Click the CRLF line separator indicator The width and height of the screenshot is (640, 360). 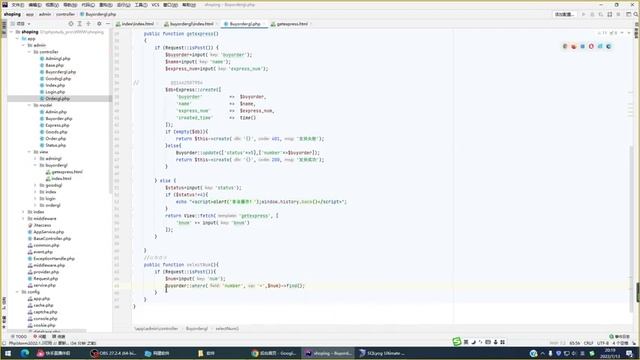[x=588, y=343]
